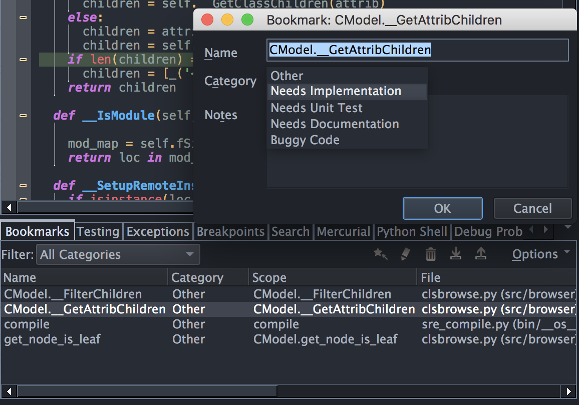
Task: Switch to the Python Shell tab
Action: 412,231
